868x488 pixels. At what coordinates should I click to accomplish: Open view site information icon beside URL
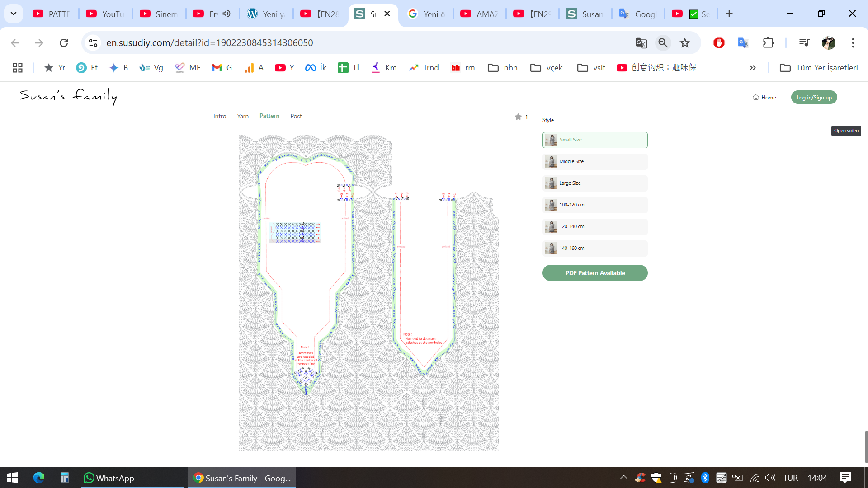93,43
